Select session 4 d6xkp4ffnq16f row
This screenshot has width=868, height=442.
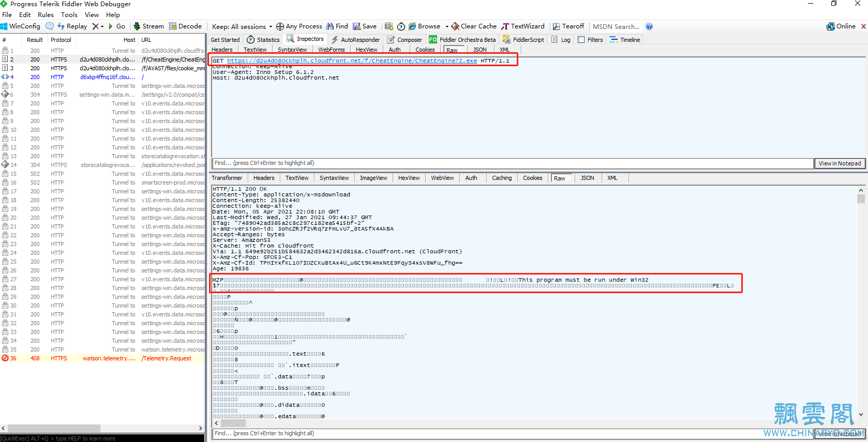click(x=103, y=77)
